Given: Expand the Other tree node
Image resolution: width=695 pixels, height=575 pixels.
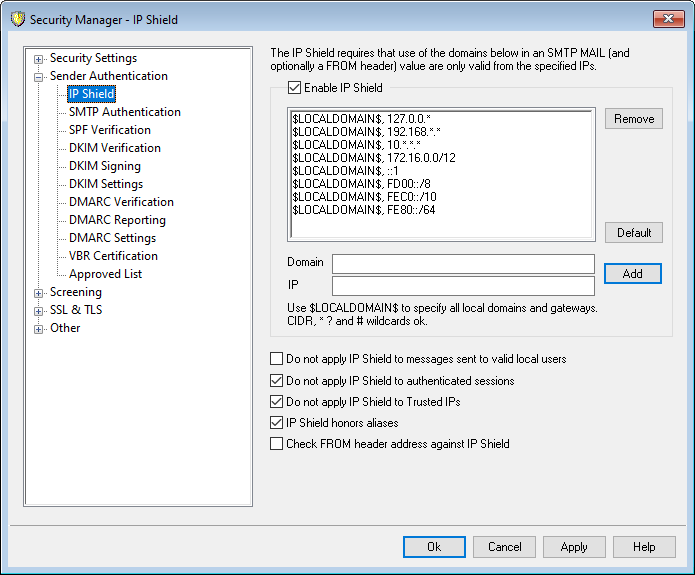Looking at the screenshot, I should pos(39,329).
